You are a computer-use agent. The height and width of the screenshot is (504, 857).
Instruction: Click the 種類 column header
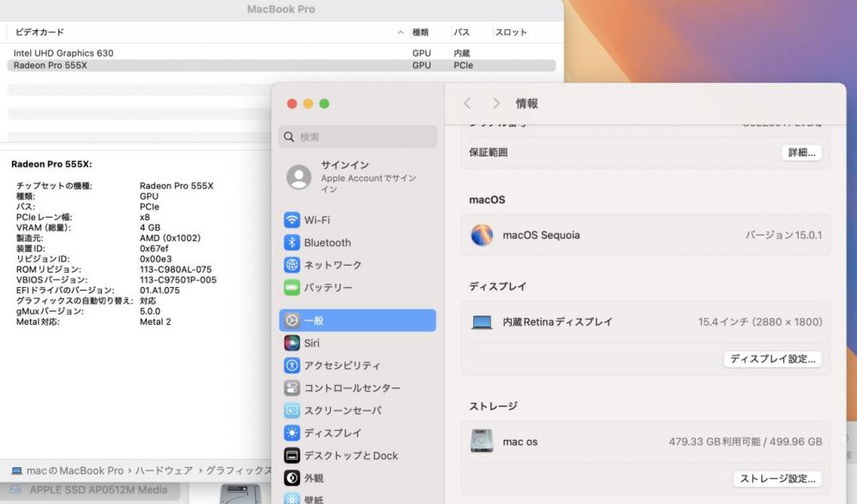[x=420, y=33]
